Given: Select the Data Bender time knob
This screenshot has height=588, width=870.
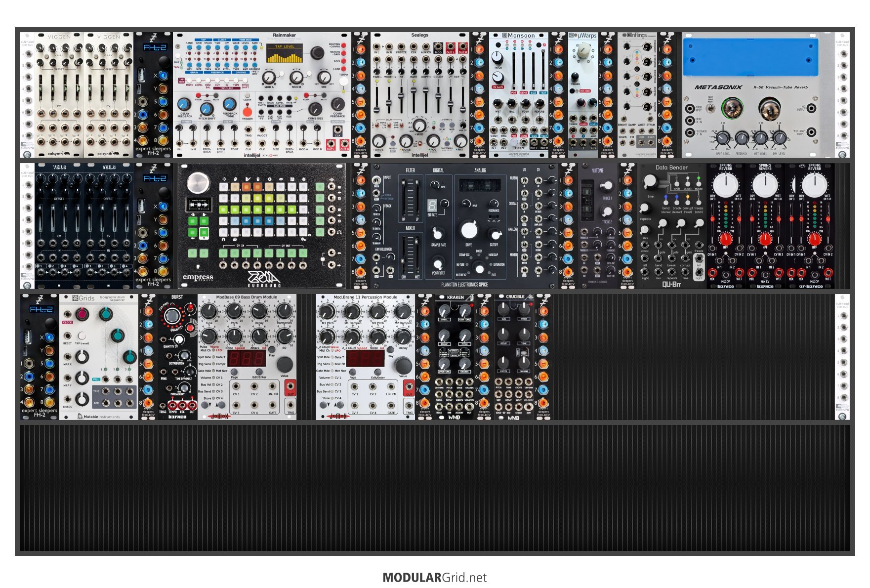Looking at the screenshot, I should [x=650, y=182].
